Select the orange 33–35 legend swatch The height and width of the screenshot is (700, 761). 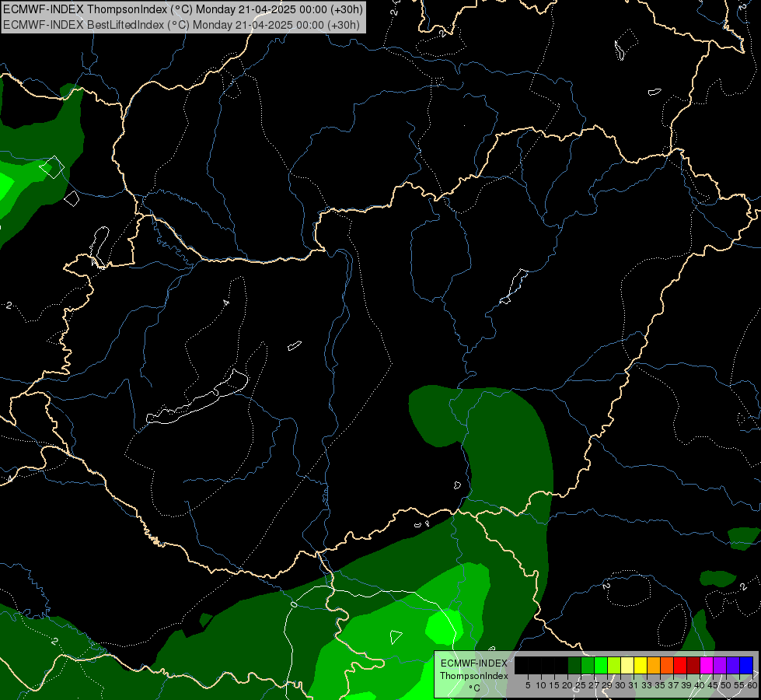[x=654, y=665]
